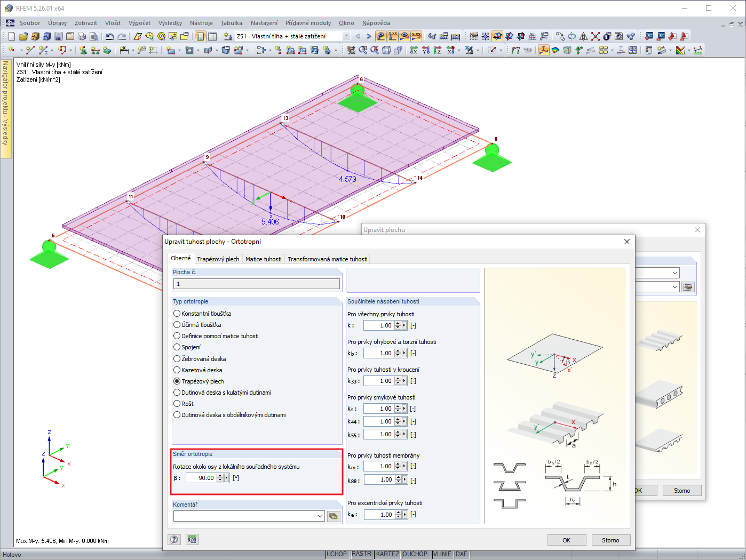Screen dimensions: 746x560
Task: Open the Výpočet menu
Action: [139, 23]
